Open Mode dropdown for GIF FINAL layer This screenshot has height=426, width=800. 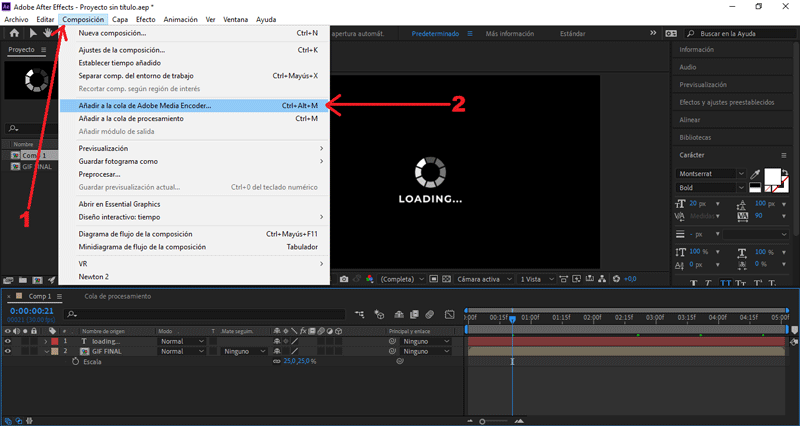tap(182, 351)
